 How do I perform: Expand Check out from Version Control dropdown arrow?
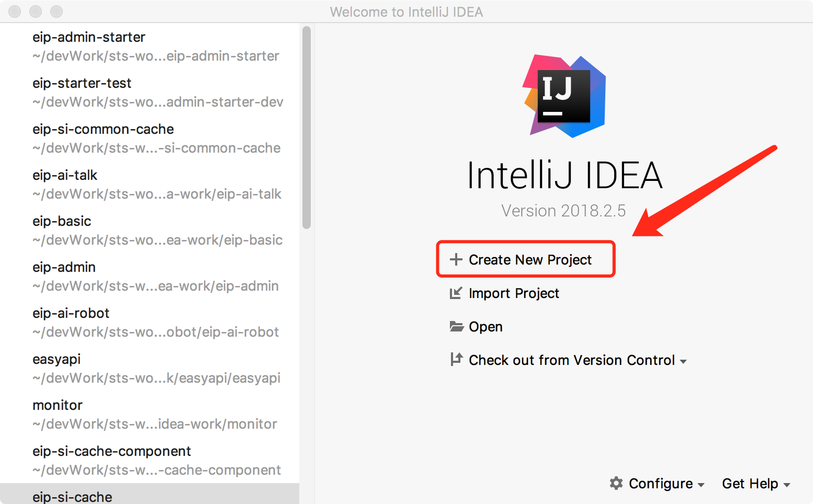pos(683,361)
